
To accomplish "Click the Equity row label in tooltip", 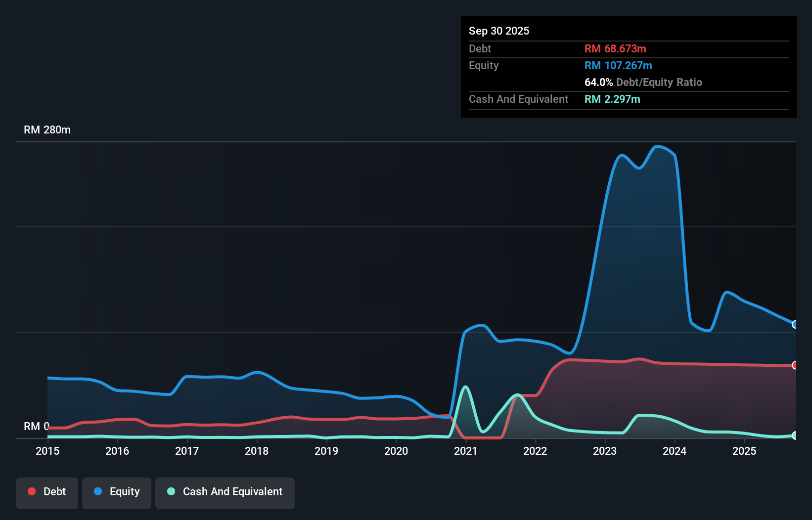I will (484, 65).
